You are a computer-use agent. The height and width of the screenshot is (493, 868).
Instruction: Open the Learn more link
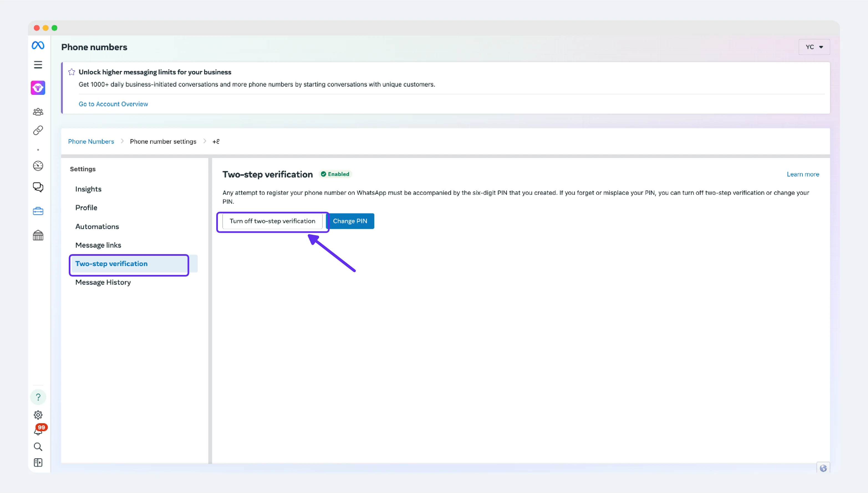[x=803, y=174]
